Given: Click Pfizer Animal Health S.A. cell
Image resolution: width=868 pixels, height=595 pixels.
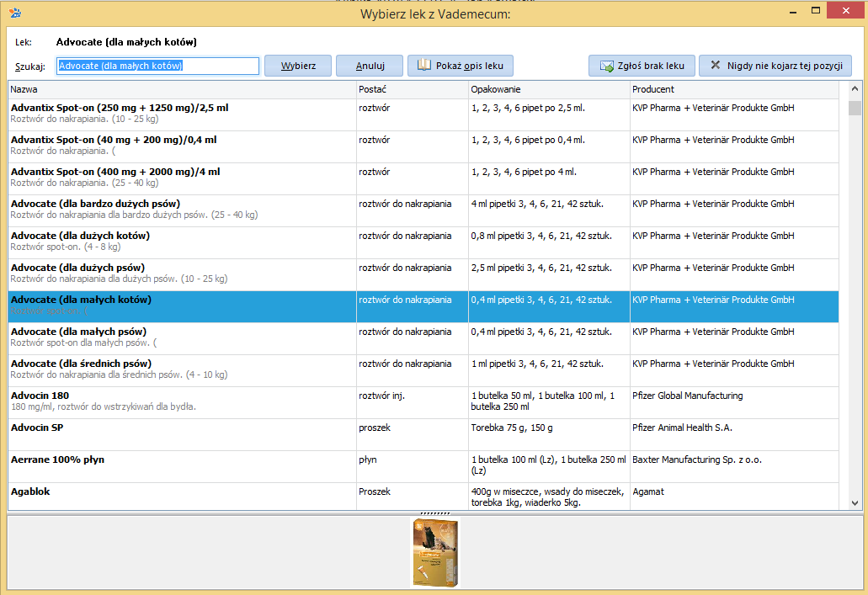Looking at the screenshot, I should tap(735, 434).
